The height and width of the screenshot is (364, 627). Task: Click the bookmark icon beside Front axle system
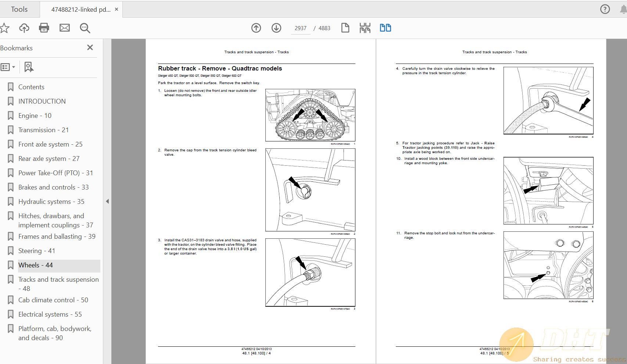[x=11, y=144]
